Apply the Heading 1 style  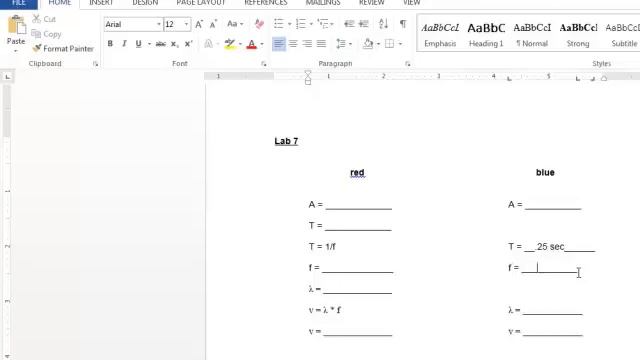[x=486, y=34]
